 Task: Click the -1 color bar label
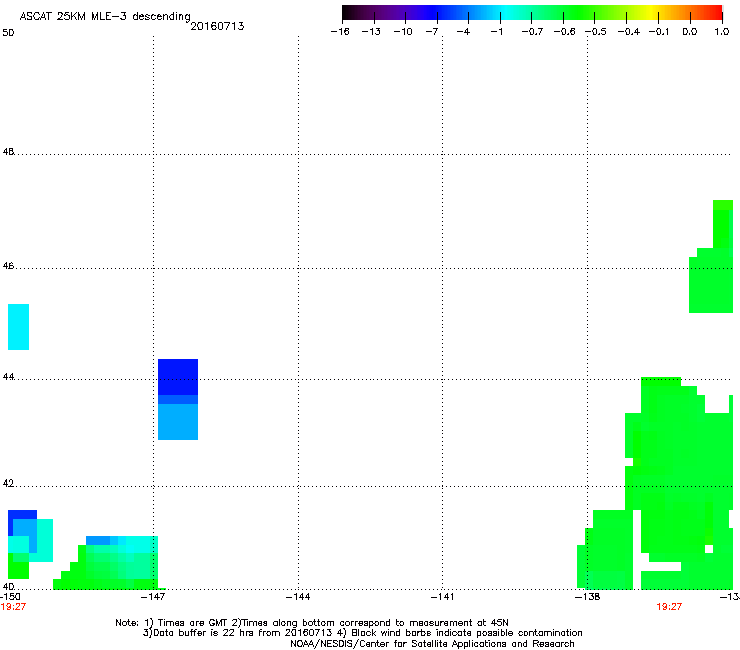[x=496, y=32]
